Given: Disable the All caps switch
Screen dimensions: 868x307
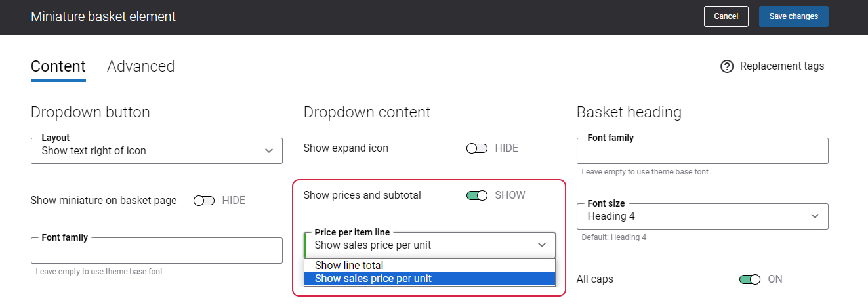Looking at the screenshot, I should [x=750, y=279].
